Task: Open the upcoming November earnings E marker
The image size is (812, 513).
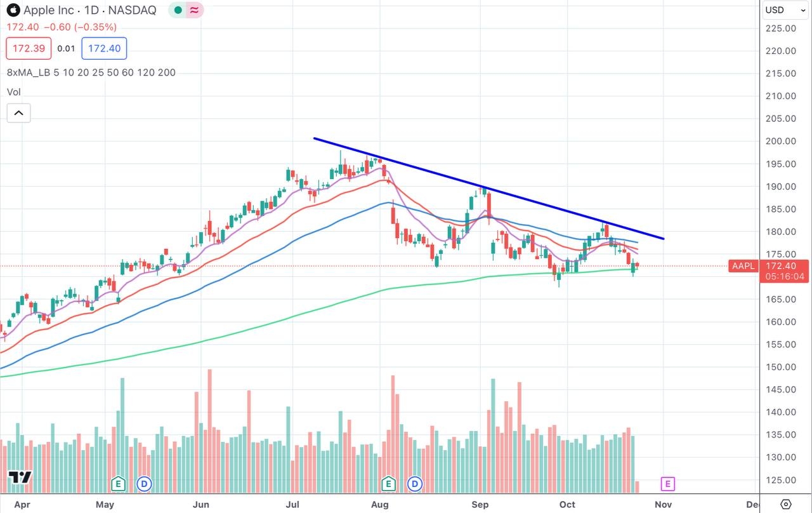Action: tap(667, 484)
